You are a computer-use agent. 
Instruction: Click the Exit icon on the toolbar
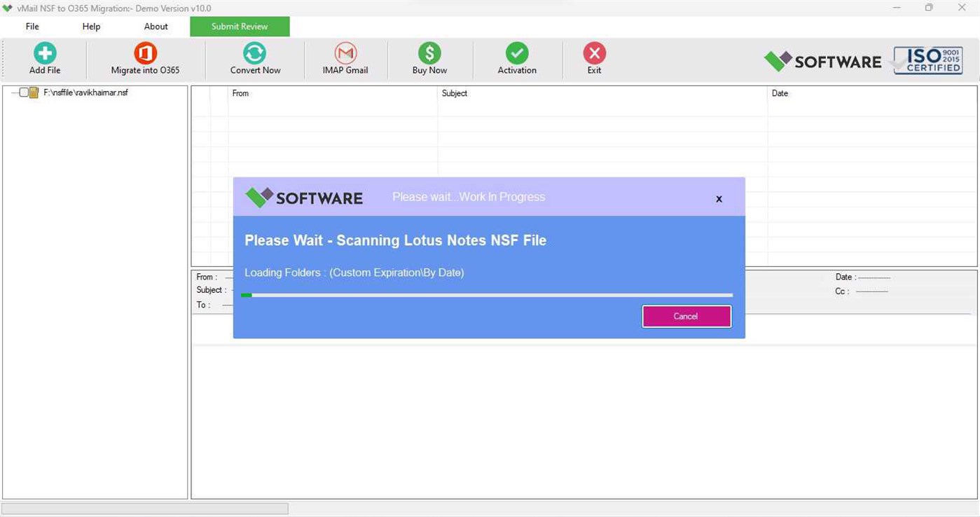(x=593, y=53)
